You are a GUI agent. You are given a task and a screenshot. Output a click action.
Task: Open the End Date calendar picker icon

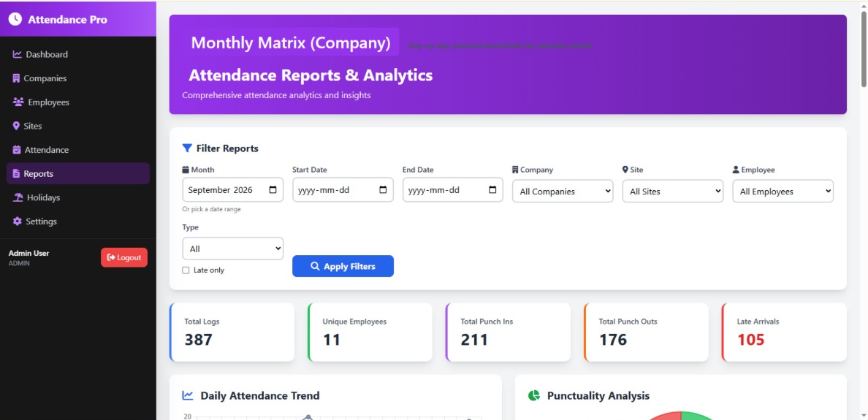click(x=493, y=190)
